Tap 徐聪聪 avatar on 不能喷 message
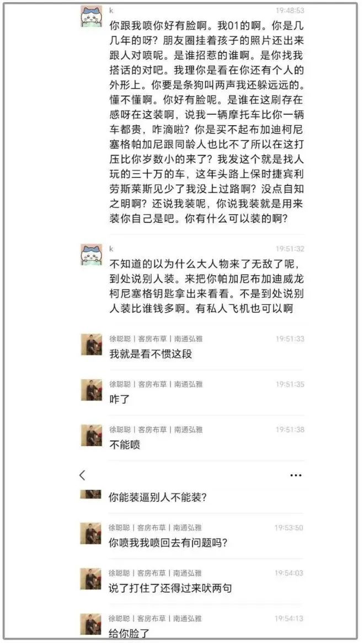 91,436
